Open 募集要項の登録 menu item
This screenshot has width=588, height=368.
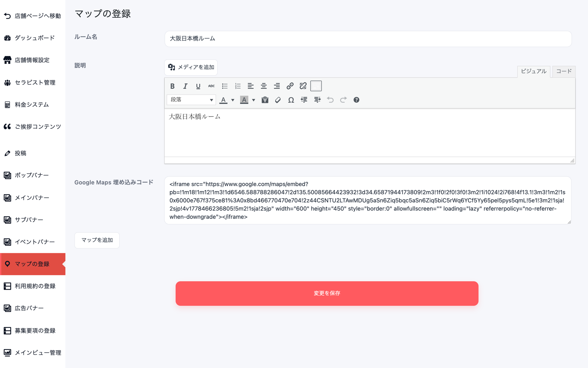(33, 330)
